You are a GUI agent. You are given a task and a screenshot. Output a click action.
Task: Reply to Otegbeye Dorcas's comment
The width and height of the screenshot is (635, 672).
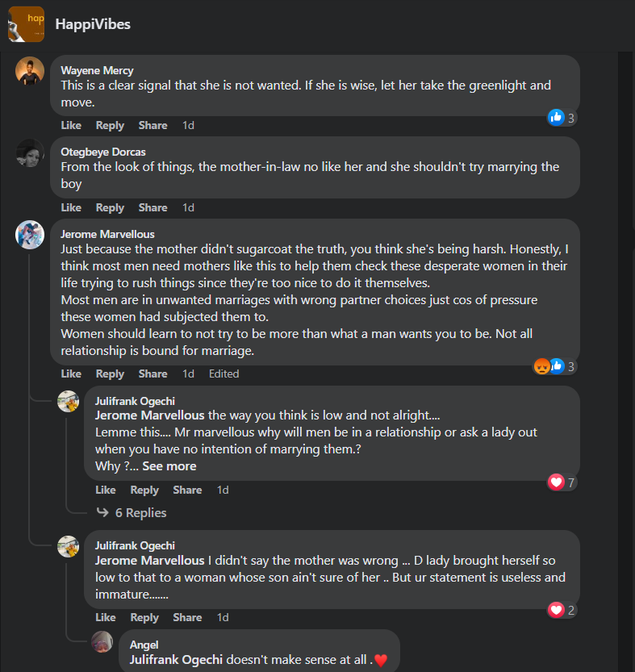coord(110,207)
